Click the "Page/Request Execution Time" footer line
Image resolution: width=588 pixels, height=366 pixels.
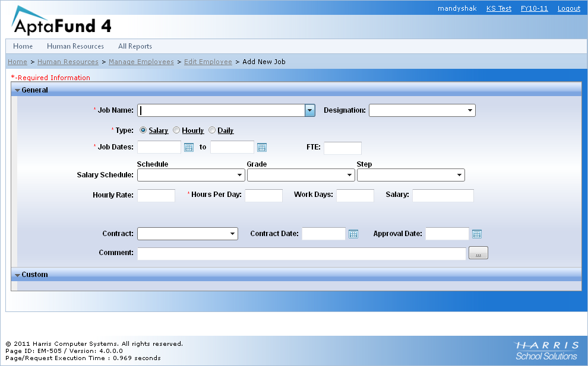coord(83,358)
